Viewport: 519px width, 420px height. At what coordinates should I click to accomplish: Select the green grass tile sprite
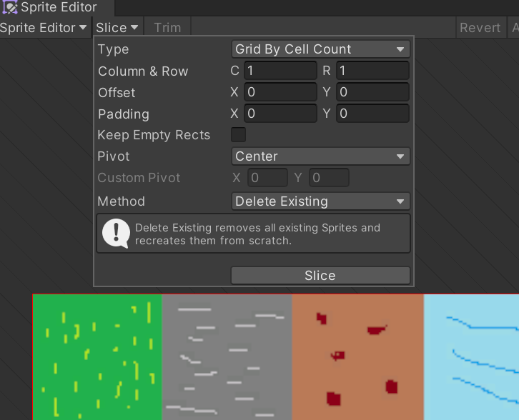(x=97, y=357)
